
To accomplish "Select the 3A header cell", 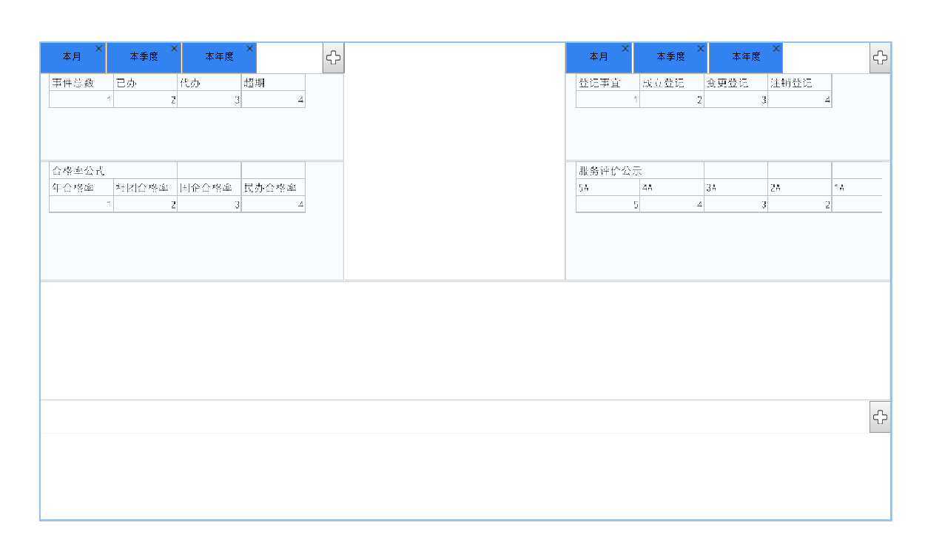I will tap(736, 188).
